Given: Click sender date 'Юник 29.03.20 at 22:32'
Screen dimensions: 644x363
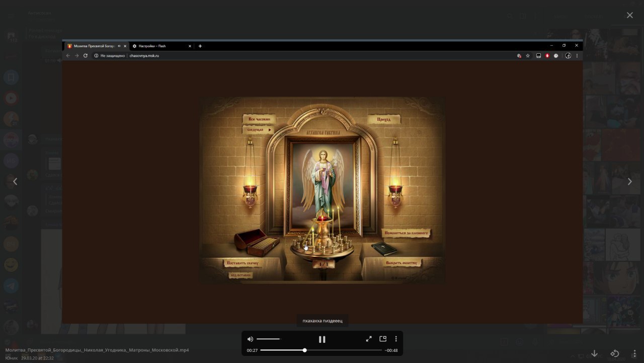Looking at the screenshot, I should tap(30, 358).
